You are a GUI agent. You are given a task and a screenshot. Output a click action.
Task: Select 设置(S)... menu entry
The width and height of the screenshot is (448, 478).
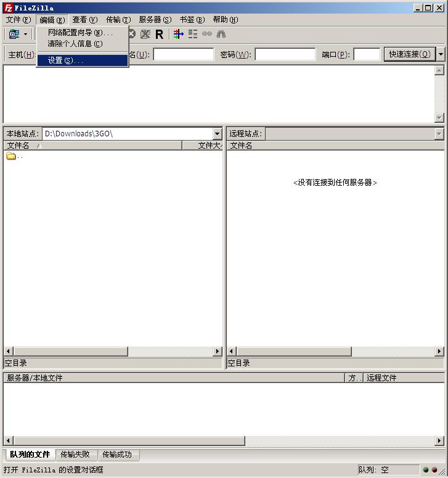pyautogui.click(x=82, y=60)
